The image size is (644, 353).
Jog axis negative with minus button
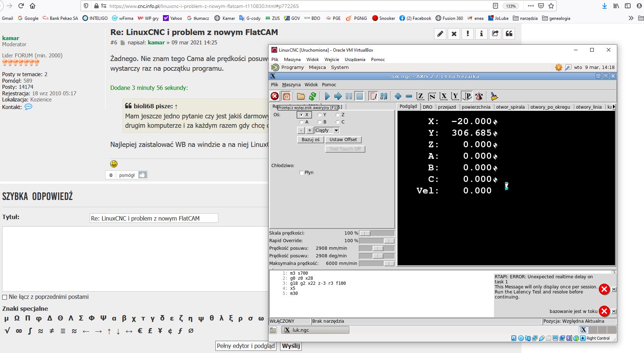(301, 130)
